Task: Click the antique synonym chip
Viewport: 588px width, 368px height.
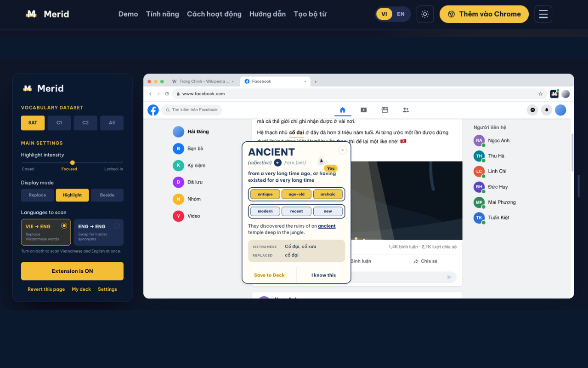Action: pos(265,194)
